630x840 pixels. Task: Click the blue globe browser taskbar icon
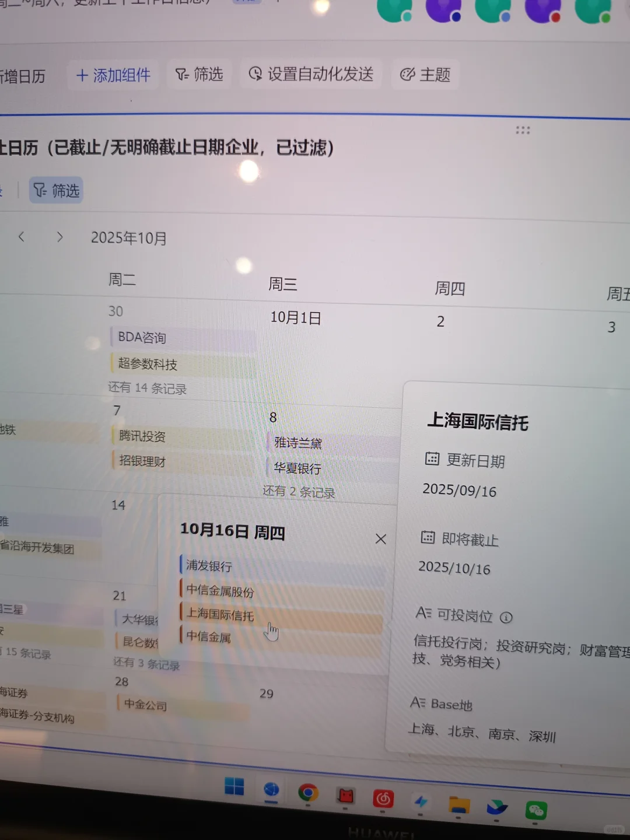point(271,790)
